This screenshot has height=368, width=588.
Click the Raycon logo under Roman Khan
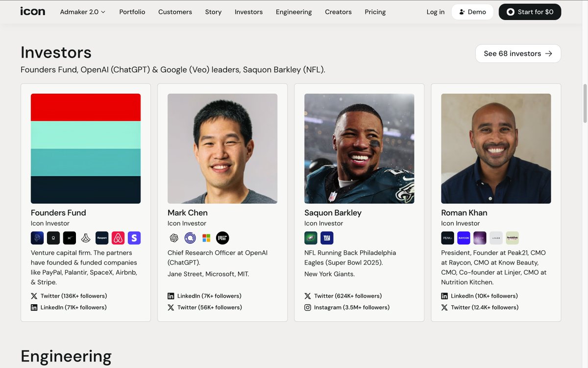point(464,238)
